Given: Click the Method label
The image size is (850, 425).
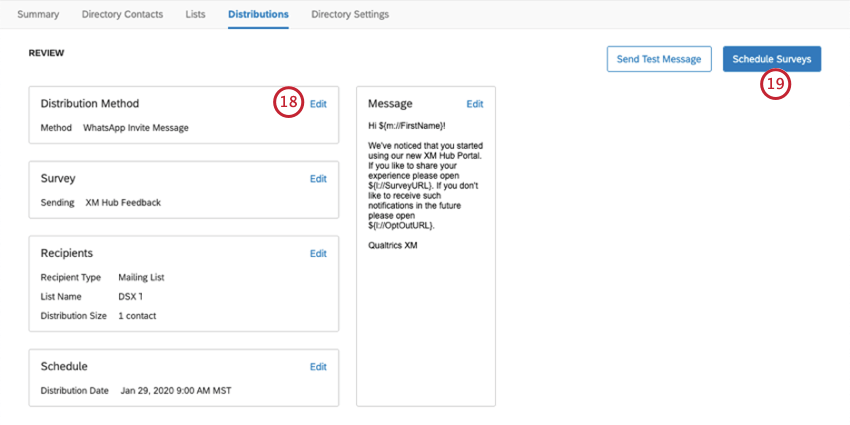Looking at the screenshot, I should tap(56, 128).
